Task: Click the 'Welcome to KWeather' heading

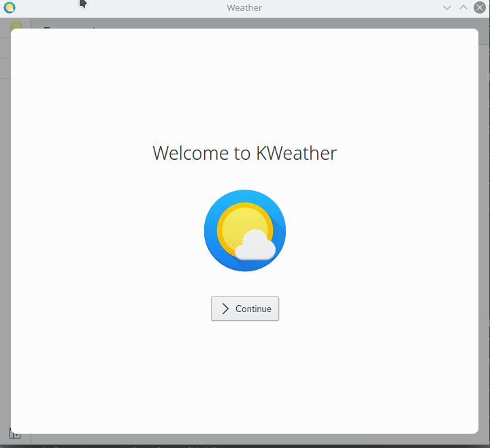Action: click(x=245, y=153)
